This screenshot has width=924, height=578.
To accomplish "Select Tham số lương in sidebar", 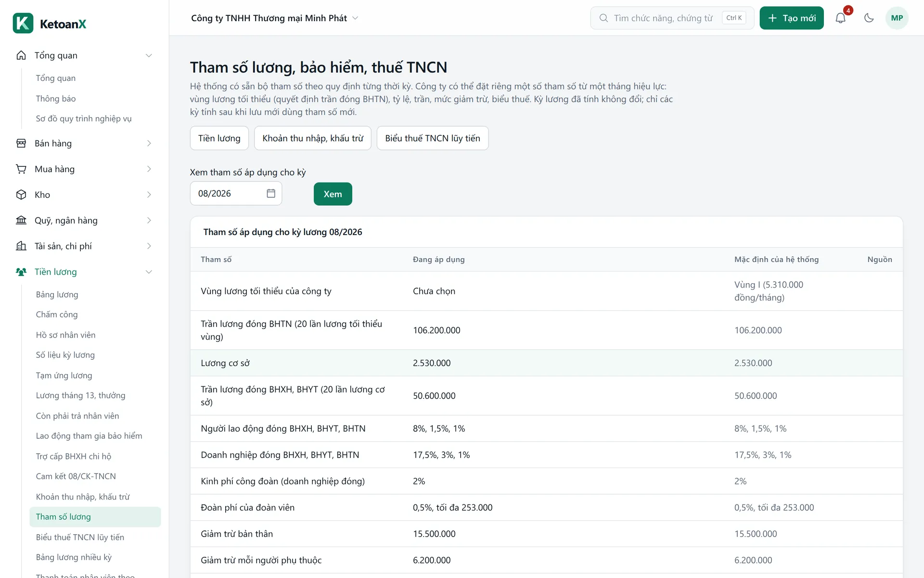I will pyautogui.click(x=95, y=517).
